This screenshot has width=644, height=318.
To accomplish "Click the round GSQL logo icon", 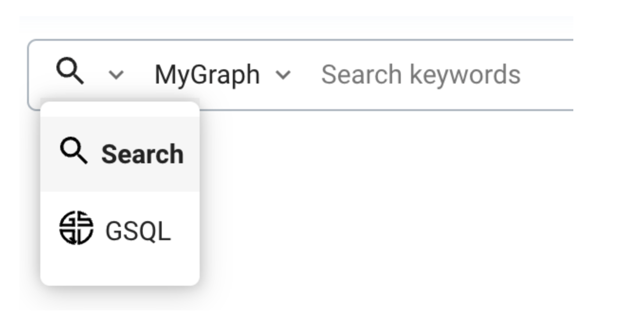I will [x=76, y=228].
